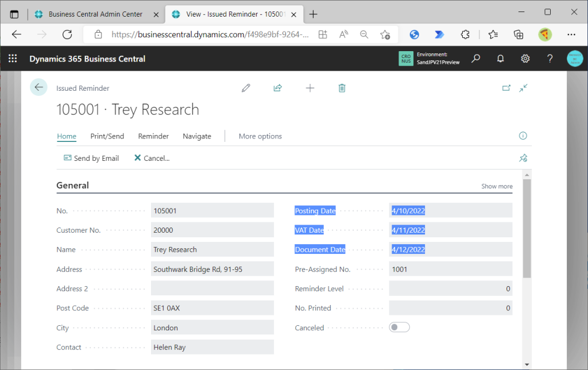Viewport: 588px width, 370px height.
Task: Click the browser address bar URL
Action: [x=210, y=34]
